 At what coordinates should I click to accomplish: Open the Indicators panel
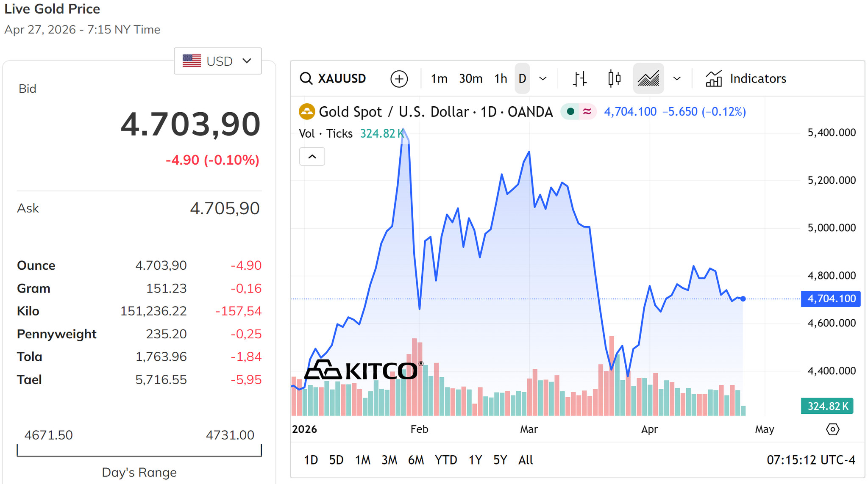tap(746, 79)
